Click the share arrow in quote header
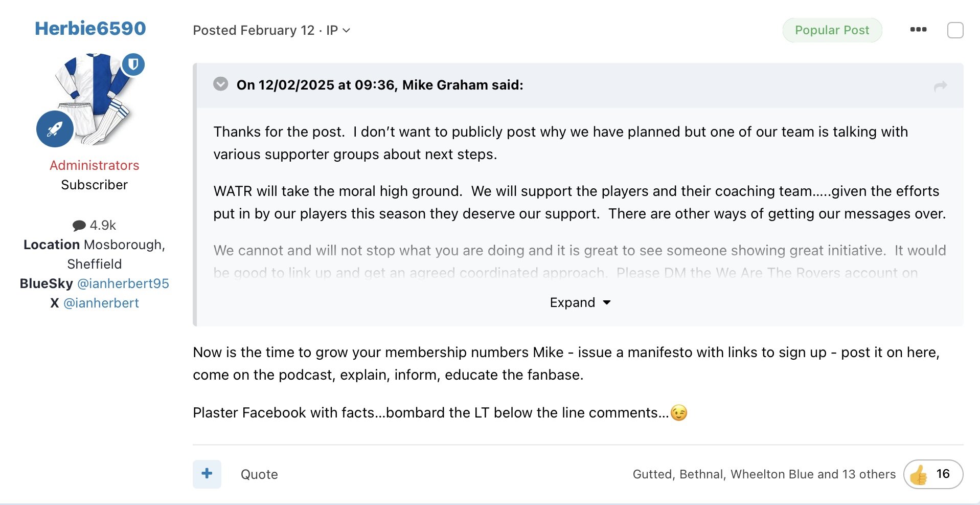Screen dimensions: 980x505 [940, 86]
